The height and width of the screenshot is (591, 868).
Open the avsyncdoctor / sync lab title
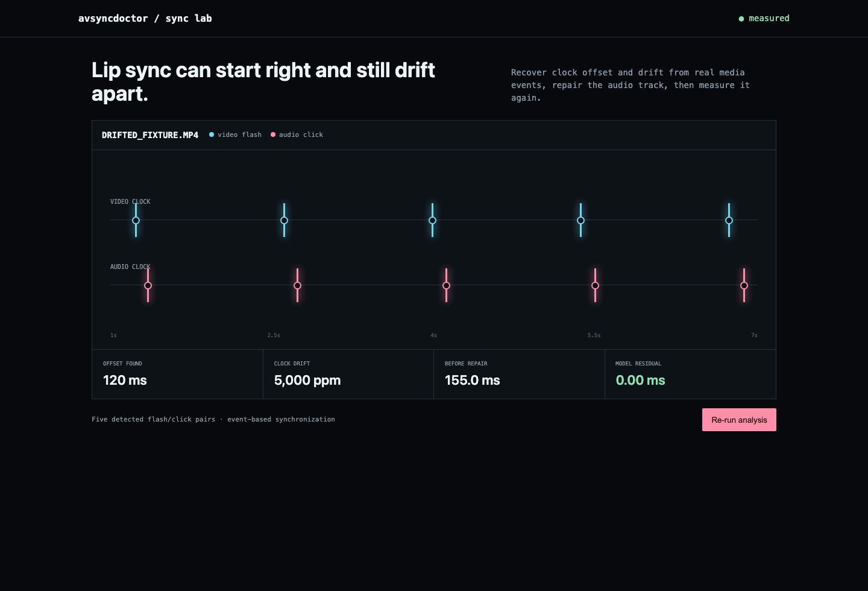(145, 18)
